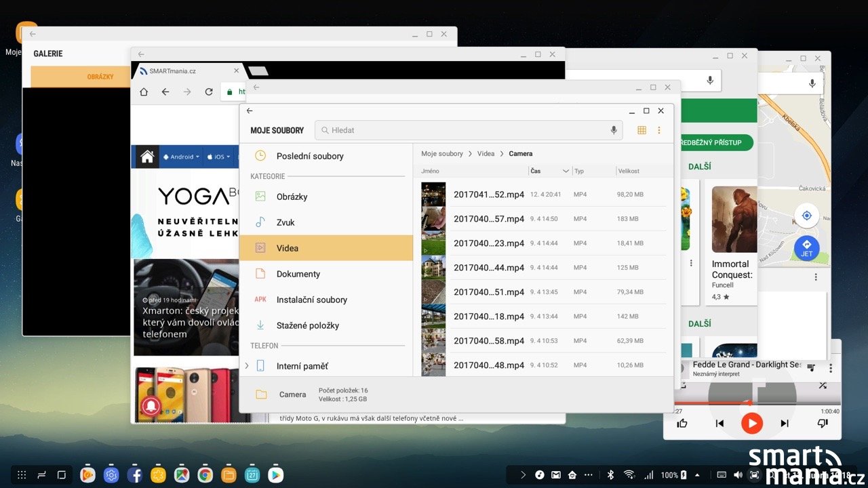Open the Čas column sort dropdown

(x=566, y=171)
